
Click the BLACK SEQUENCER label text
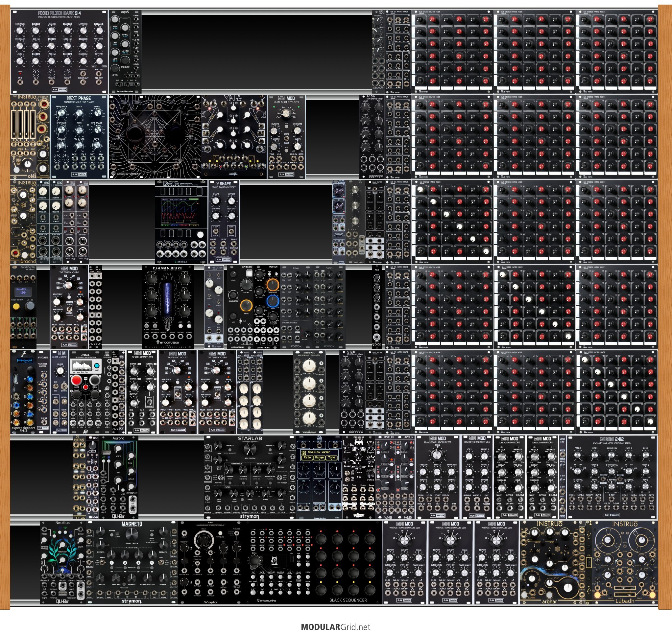[x=348, y=600]
